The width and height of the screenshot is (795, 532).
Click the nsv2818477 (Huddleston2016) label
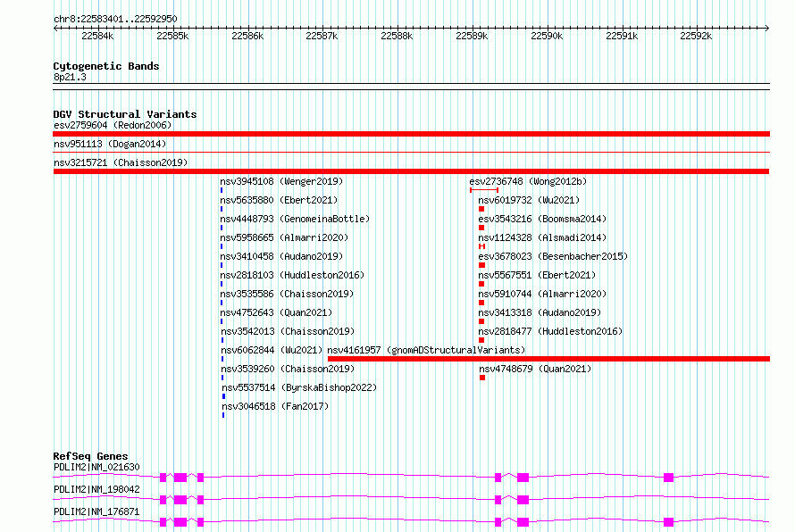tap(550, 331)
